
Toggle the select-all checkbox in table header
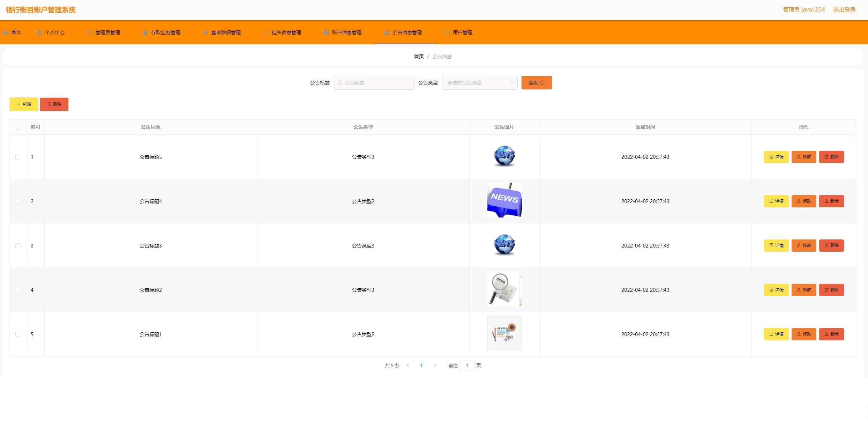coord(18,127)
